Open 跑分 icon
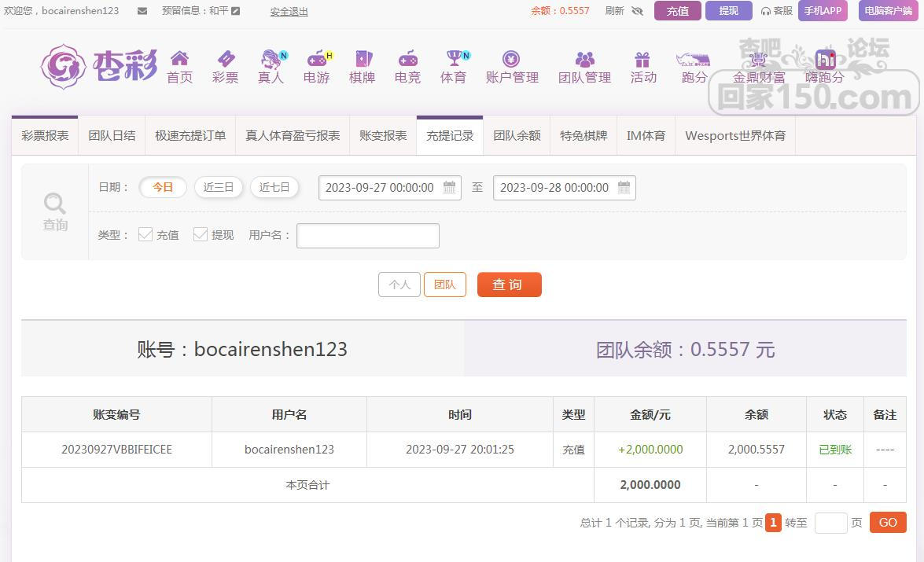 tap(693, 59)
